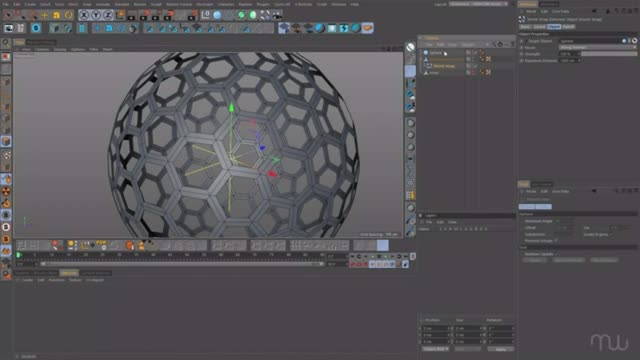Click the New Transform button
This screenshot has width=640, height=360.
coord(569,260)
